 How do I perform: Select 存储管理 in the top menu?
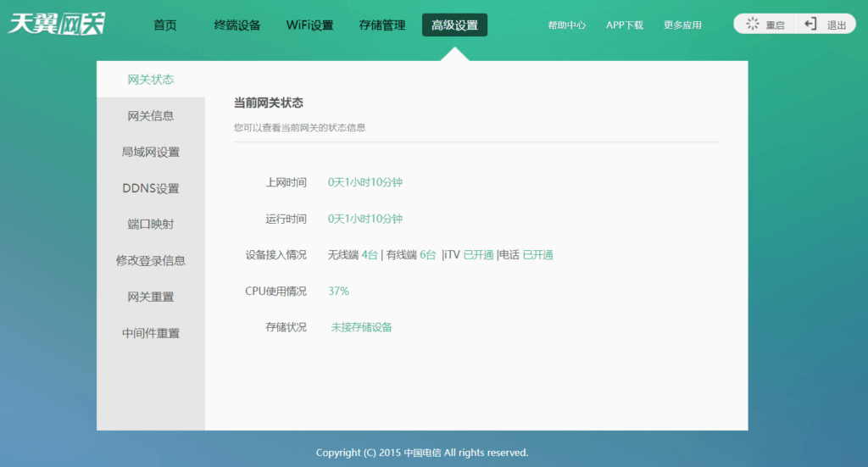381,25
